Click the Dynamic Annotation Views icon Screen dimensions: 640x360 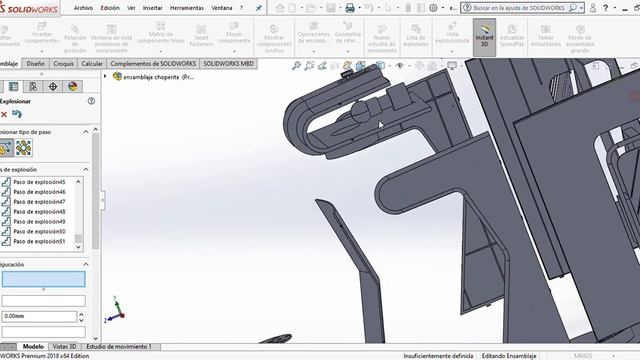point(347,65)
